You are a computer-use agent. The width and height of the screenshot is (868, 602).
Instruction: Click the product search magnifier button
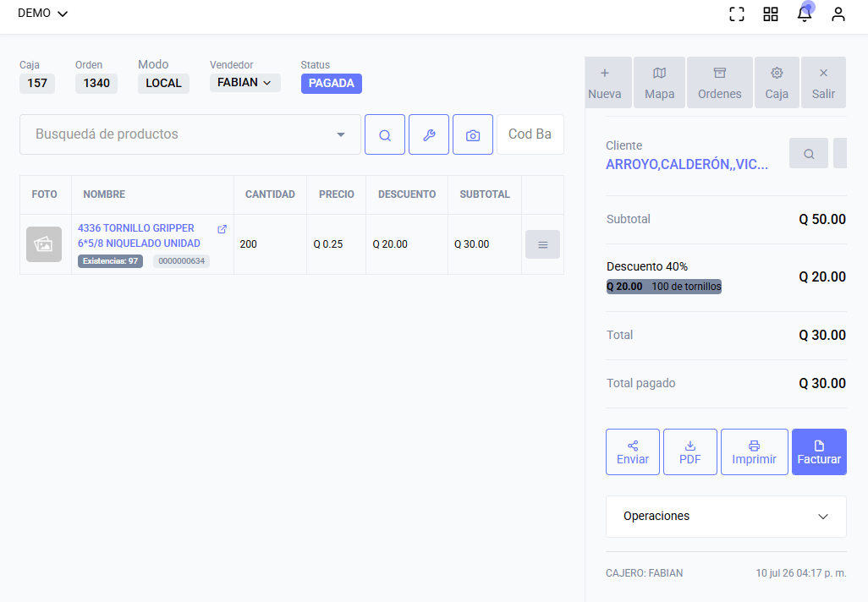point(385,134)
